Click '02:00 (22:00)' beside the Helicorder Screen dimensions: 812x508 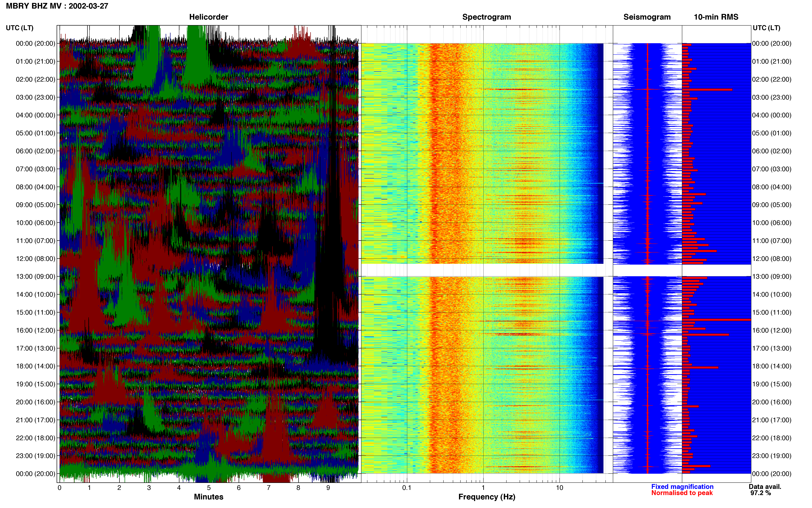pyautogui.click(x=36, y=79)
